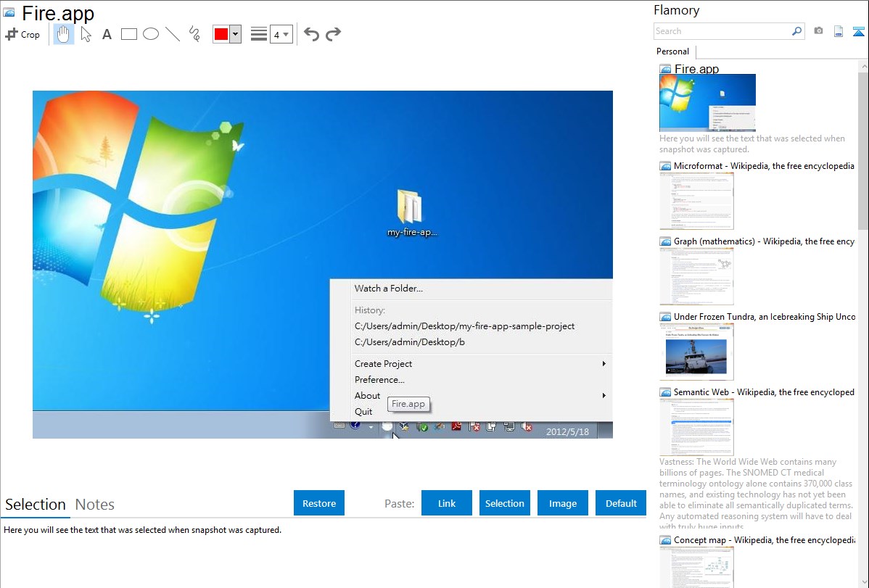The image size is (869, 588).
Task: Open the Fire.app snapshot thumbnail in sidebar
Action: click(707, 102)
